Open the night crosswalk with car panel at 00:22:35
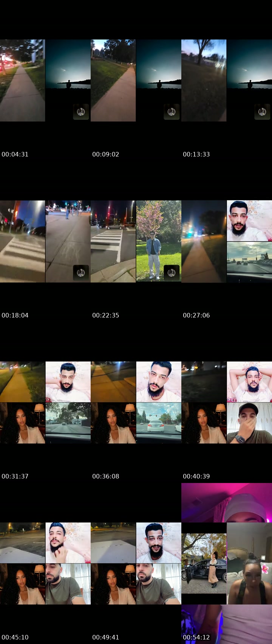272x644 pixels. click(113, 241)
